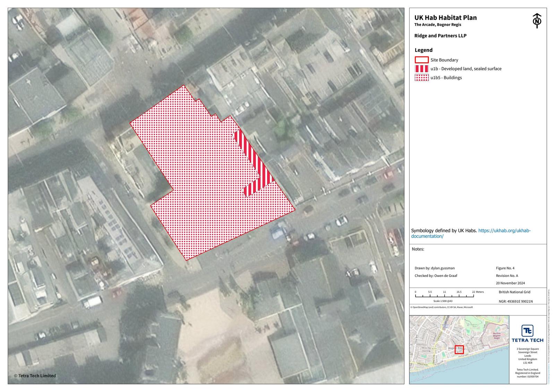Select the UK Hab Habitat Plan title
The width and height of the screenshot is (555, 392).
tap(445, 18)
